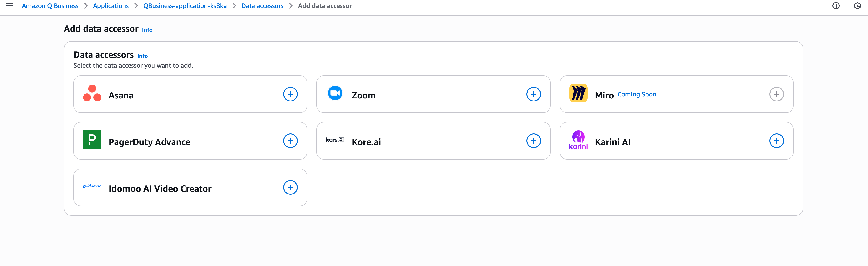Click the Coming Soon link next to Miro
868x266 pixels.
pyautogui.click(x=637, y=95)
